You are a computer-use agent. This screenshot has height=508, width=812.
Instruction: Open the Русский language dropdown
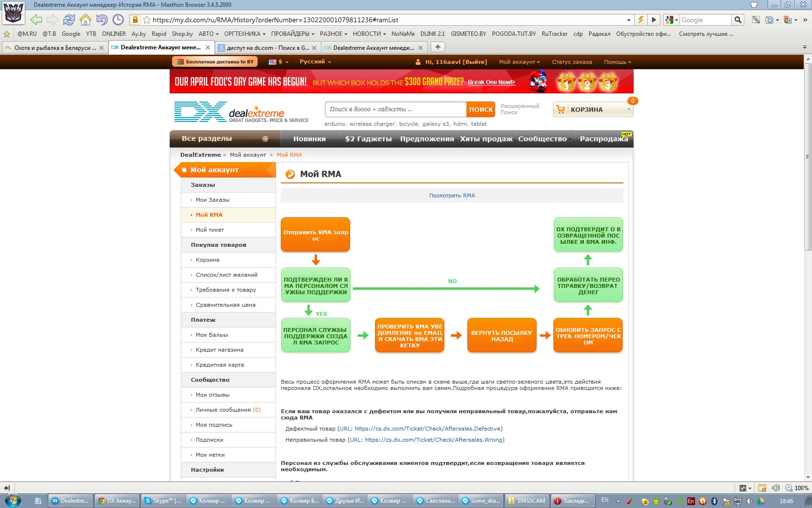click(x=315, y=62)
